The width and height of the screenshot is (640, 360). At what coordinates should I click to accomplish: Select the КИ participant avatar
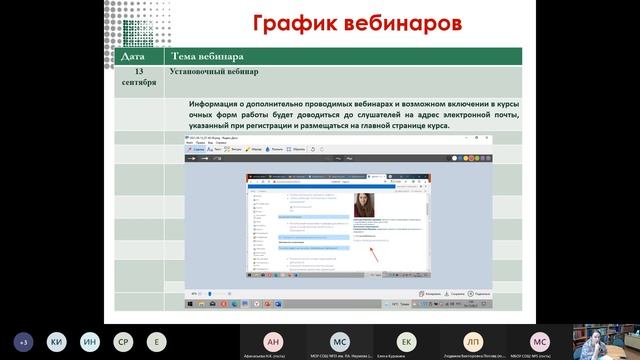pyautogui.click(x=57, y=342)
